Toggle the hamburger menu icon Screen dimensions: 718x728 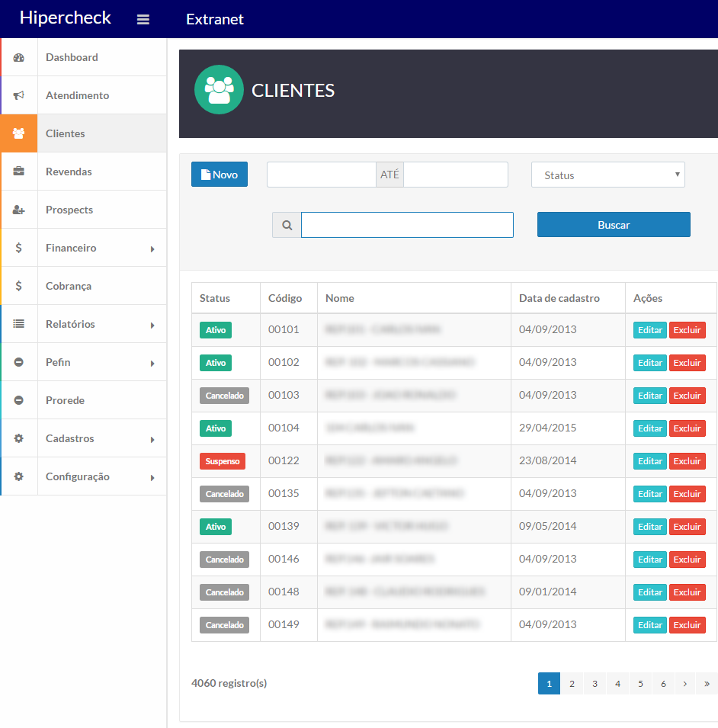pyautogui.click(x=143, y=20)
